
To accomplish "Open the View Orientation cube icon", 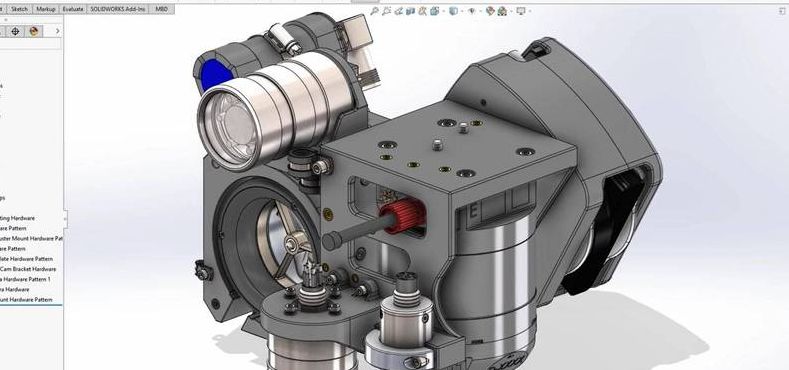I will click(x=434, y=11).
